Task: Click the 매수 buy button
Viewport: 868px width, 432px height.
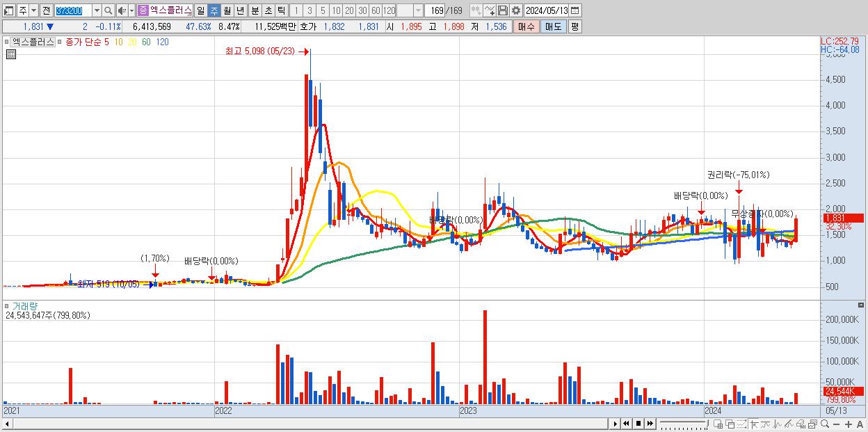Action: coord(526,26)
